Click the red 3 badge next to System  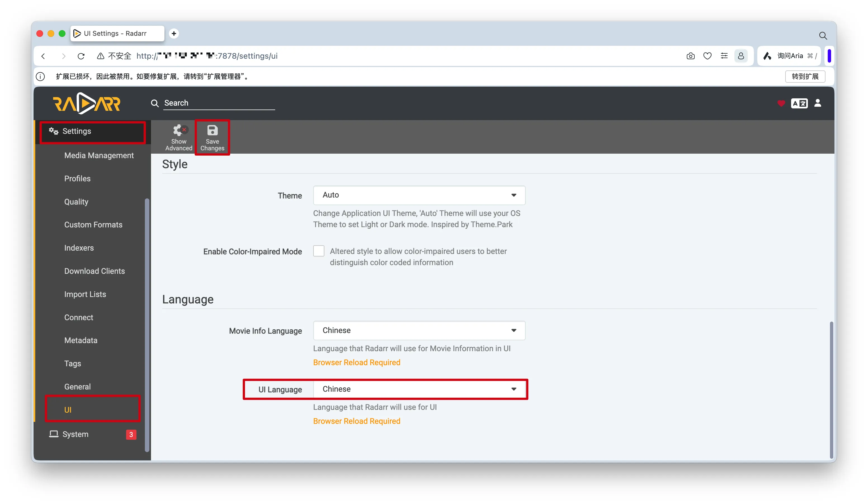[131, 434]
